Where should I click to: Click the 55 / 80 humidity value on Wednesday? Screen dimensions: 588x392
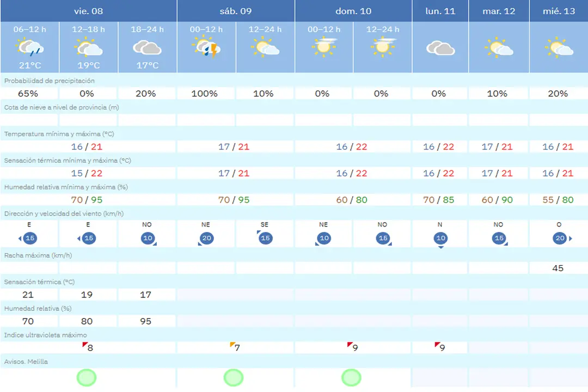click(x=558, y=200)
